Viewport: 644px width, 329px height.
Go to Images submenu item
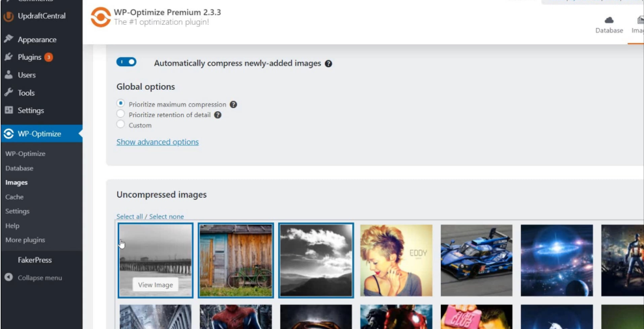[16, 183]
